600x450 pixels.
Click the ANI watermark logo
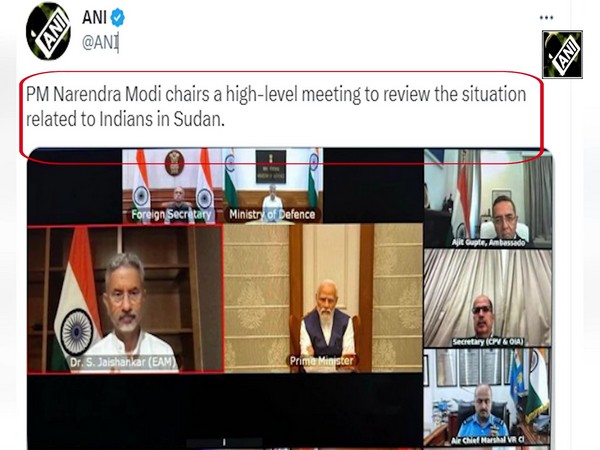pyautogui.click(x=562, y=54)
